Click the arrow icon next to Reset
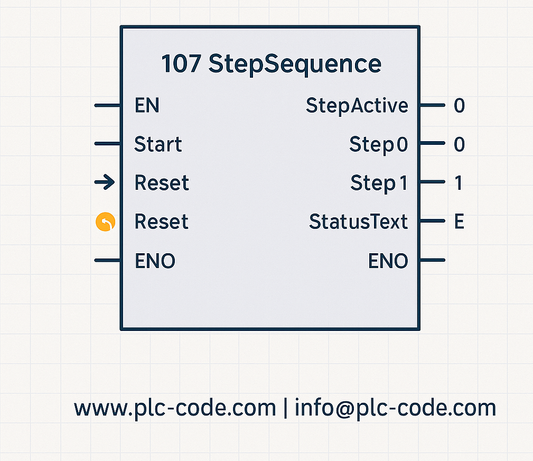 [x=105, y=182]
